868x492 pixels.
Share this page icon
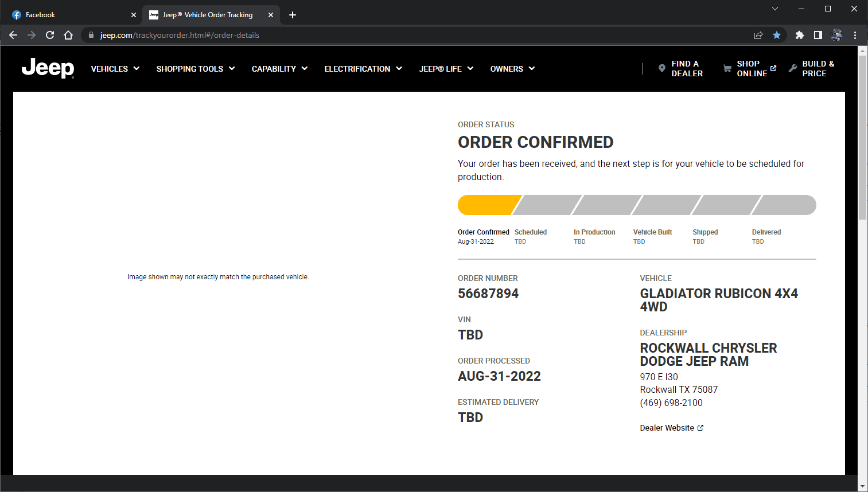click(x=758, y=35)
